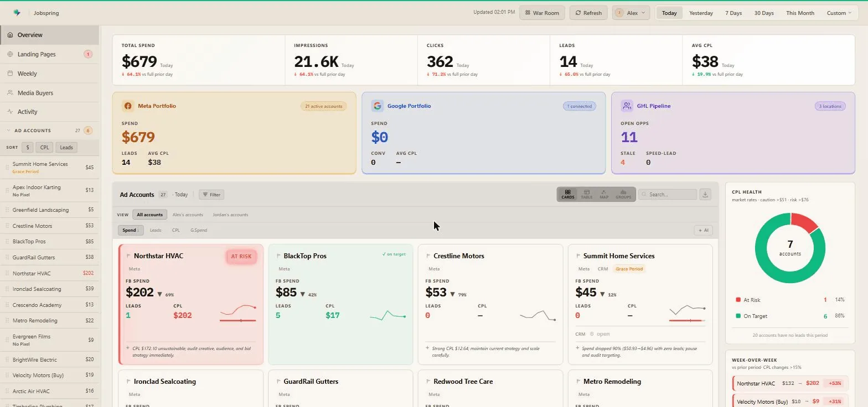Image resolution: width=868 pixels, height=407 pixels.
Task: Toggle flag on GuardRail Gutters card
Action: (x=278, y=382)
